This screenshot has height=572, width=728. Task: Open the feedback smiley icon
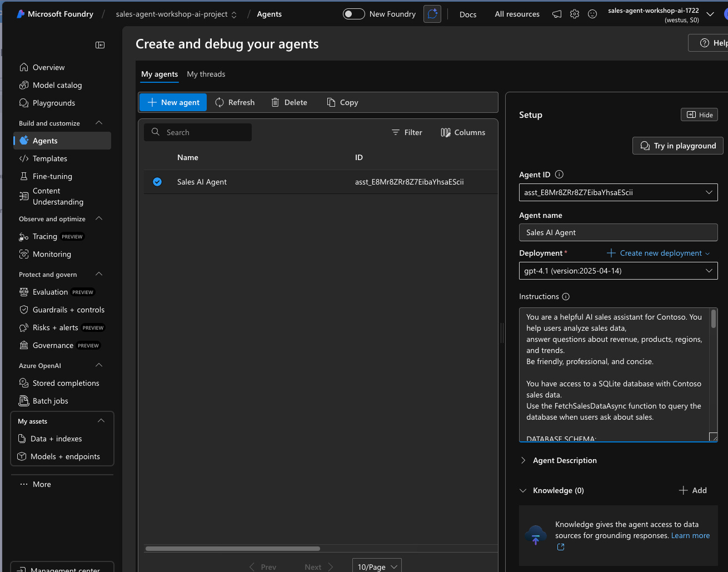click(592, 14)
